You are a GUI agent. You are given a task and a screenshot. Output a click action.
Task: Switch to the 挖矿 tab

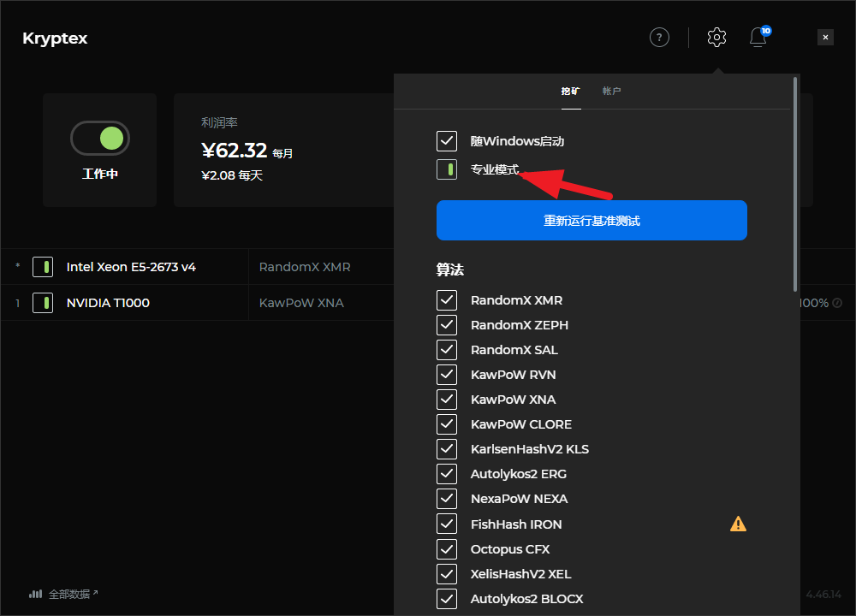(x=570, y=92)
